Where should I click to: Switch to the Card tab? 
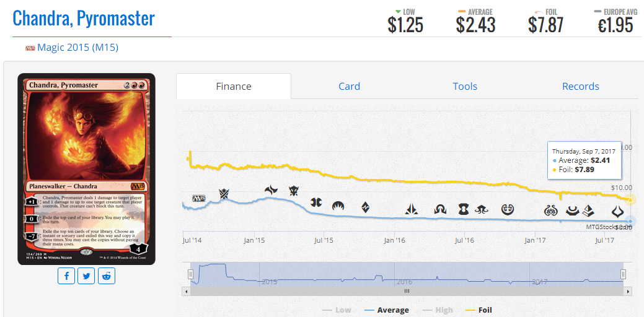(x=349, y=87)
